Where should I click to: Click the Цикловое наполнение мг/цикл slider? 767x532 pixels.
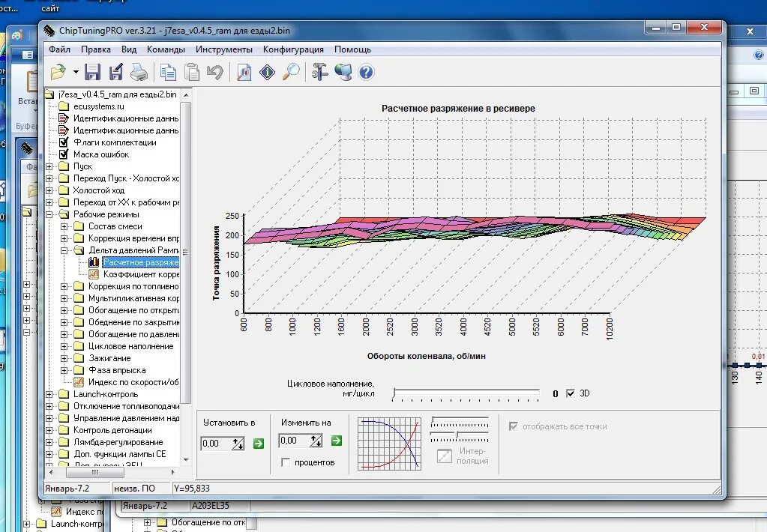(466, 394)
